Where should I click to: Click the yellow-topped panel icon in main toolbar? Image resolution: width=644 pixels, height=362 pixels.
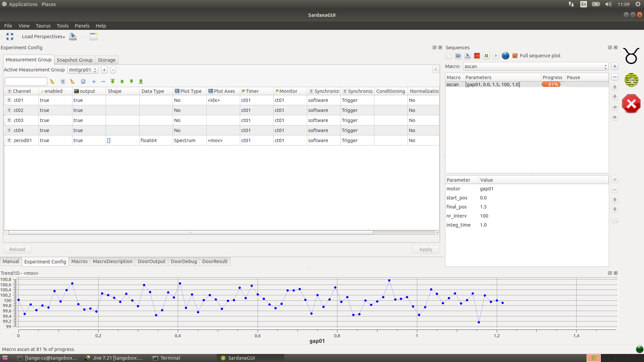pos(94,37)
